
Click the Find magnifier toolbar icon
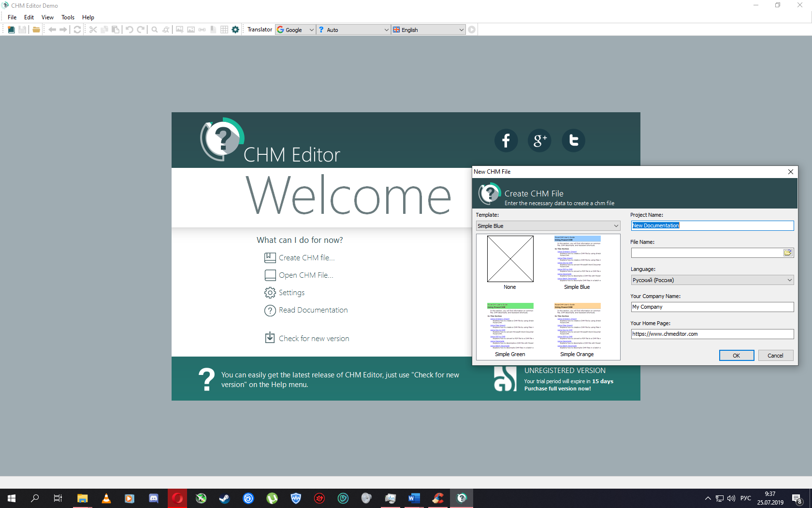coord(155,30)
